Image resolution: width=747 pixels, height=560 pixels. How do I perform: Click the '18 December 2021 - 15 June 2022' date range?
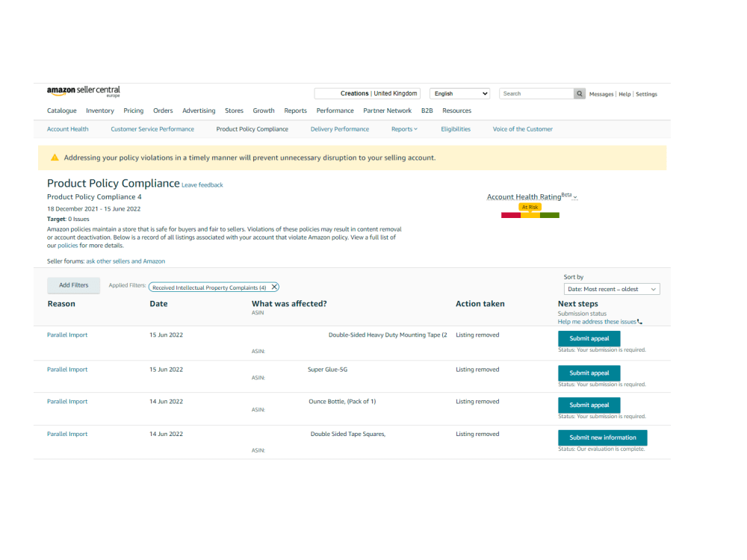point(93,209)
